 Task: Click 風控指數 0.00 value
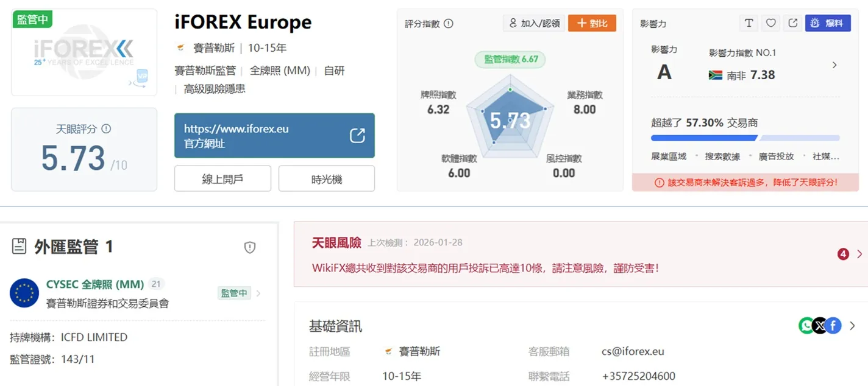pyautogui.click(x=564, y=173)
